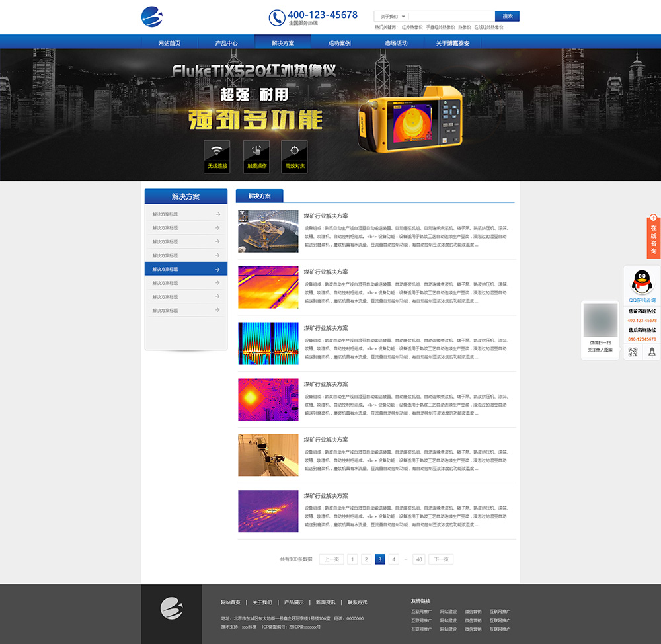Click the plus icon atop 在线咨询 tab
This screenshot has height=644, width=661.
pyautogui.click(x=654, y=218)
